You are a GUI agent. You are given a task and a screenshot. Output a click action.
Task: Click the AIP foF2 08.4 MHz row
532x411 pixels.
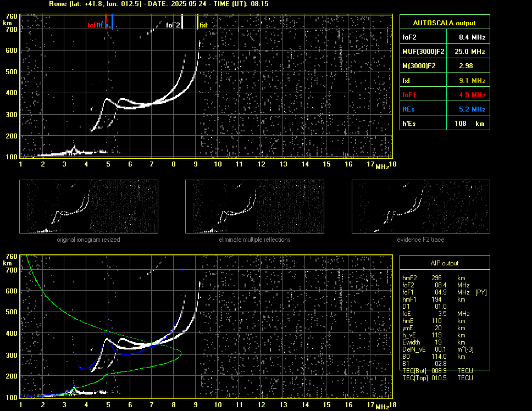click(436, 285)
